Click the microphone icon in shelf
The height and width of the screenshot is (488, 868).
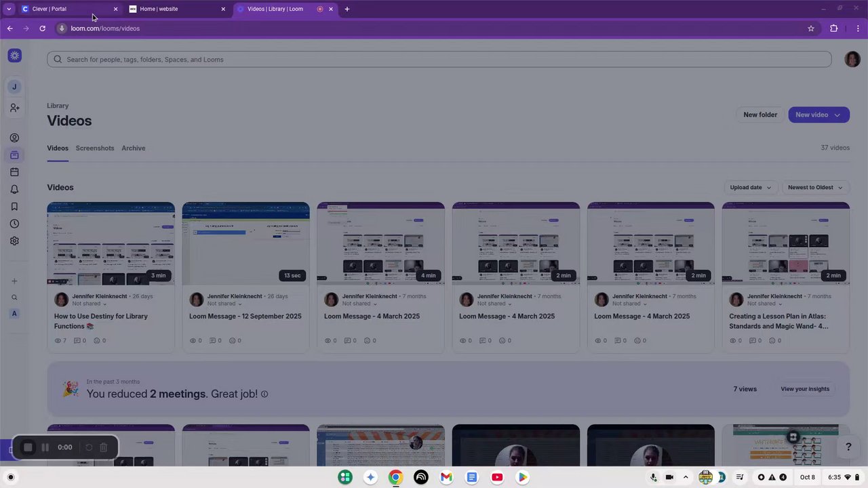(654, 477)
